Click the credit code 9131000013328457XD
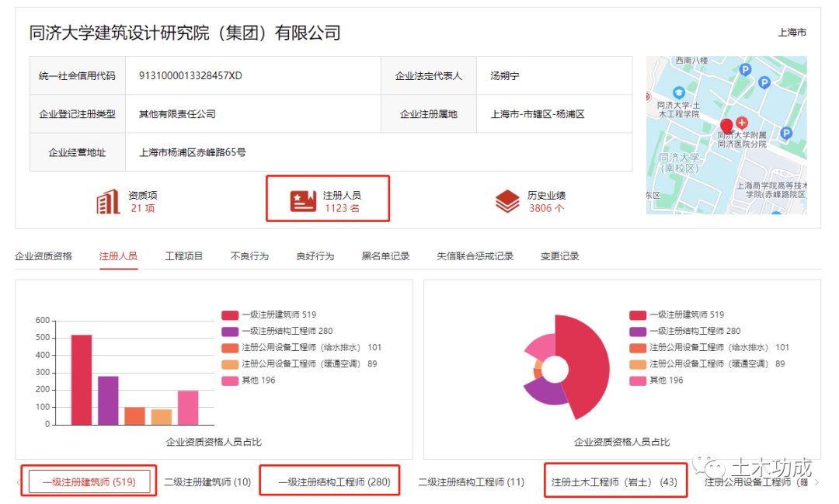The image size is (839, 504). pyautogui.click(x=190, y=75)
